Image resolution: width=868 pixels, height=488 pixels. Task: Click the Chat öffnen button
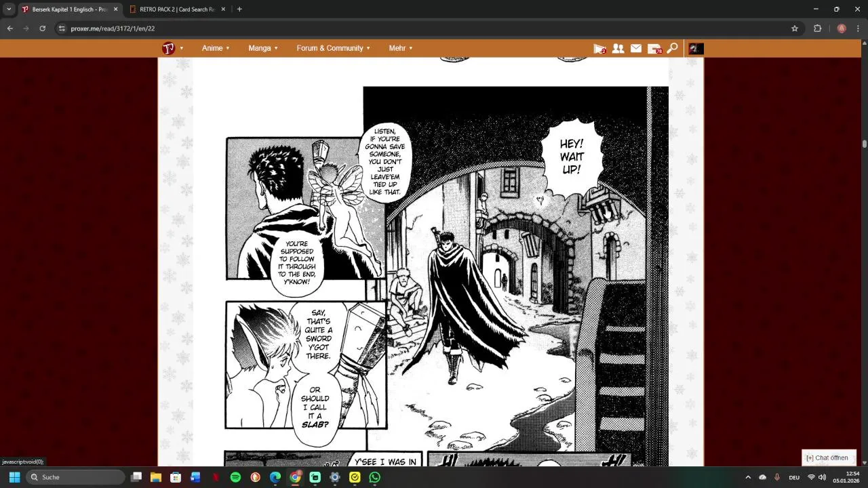pos(829,457)
